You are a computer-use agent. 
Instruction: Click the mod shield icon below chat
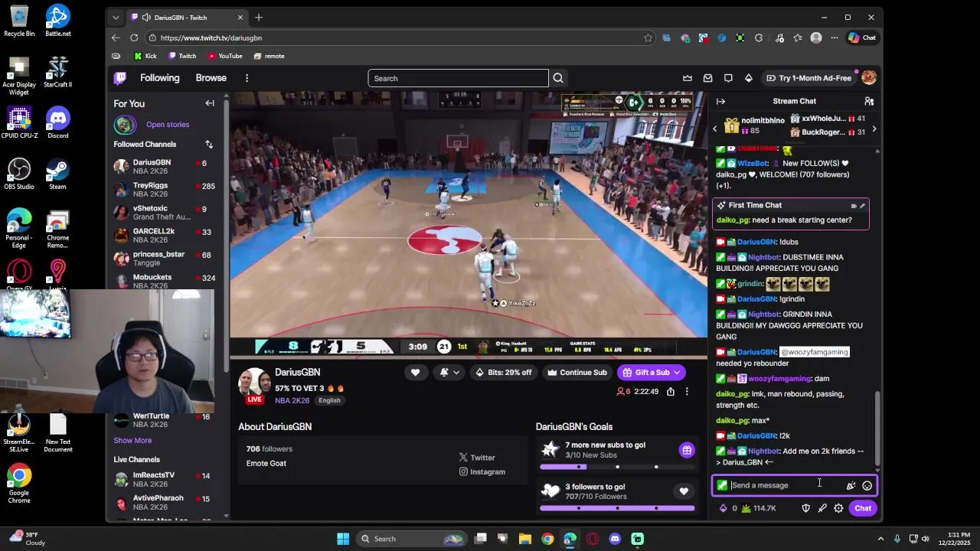click(805, 508)
